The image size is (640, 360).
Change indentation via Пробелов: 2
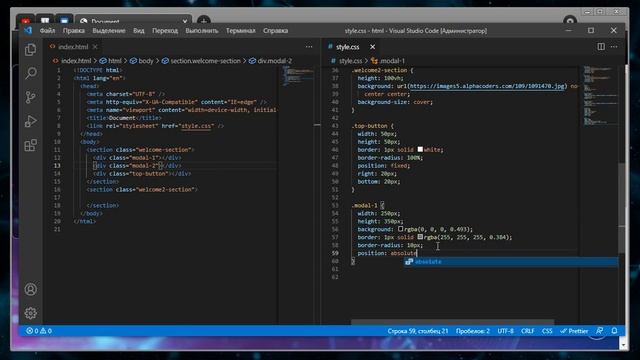(x=473, y=331)
